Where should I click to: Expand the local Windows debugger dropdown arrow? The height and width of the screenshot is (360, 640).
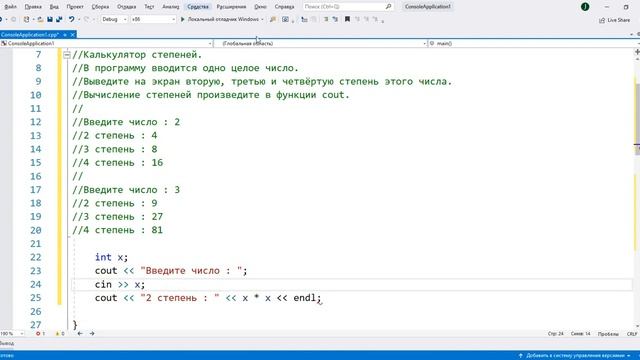click(262, 19)
